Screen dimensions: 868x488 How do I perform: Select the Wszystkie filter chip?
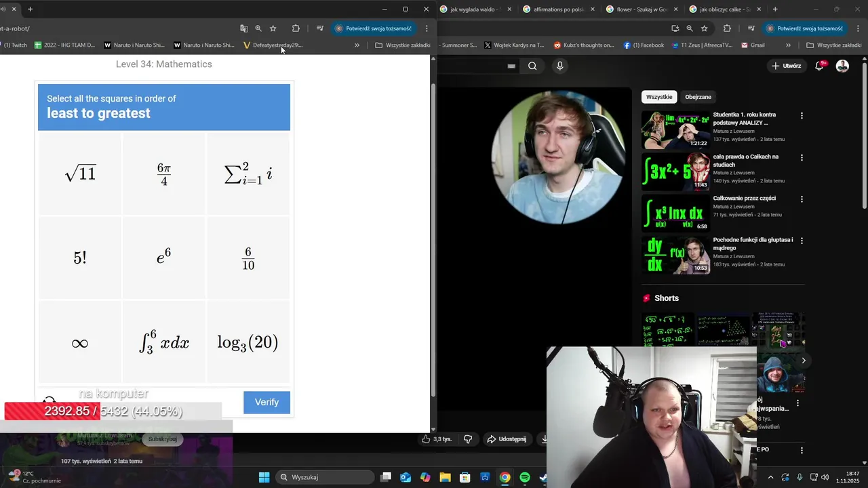pyautogui.click(x=659, y=97)
